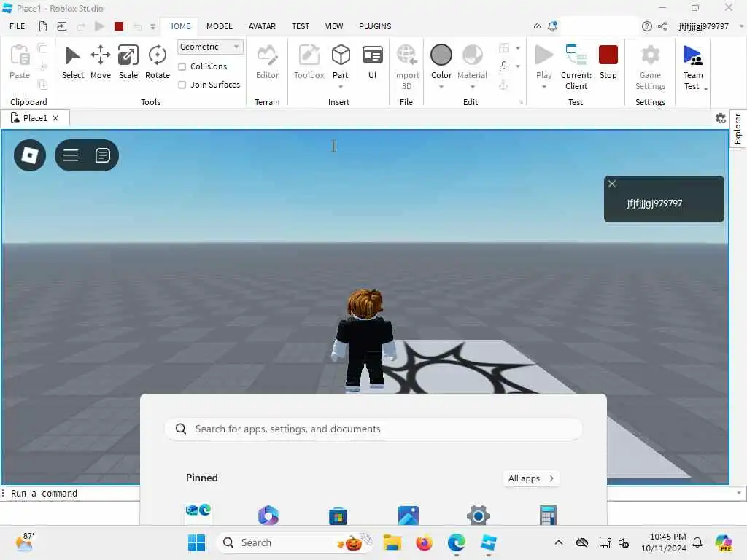Expand the Team Test dropdown arrow
This screenshot has width=747, height=560.
pyautogui.click(x=705, y=88)
